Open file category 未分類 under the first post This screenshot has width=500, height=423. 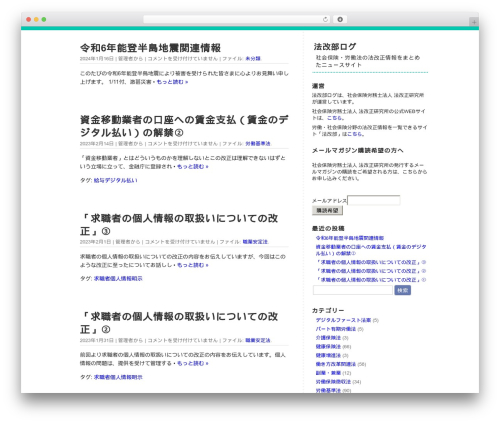[x=253, y=59]
